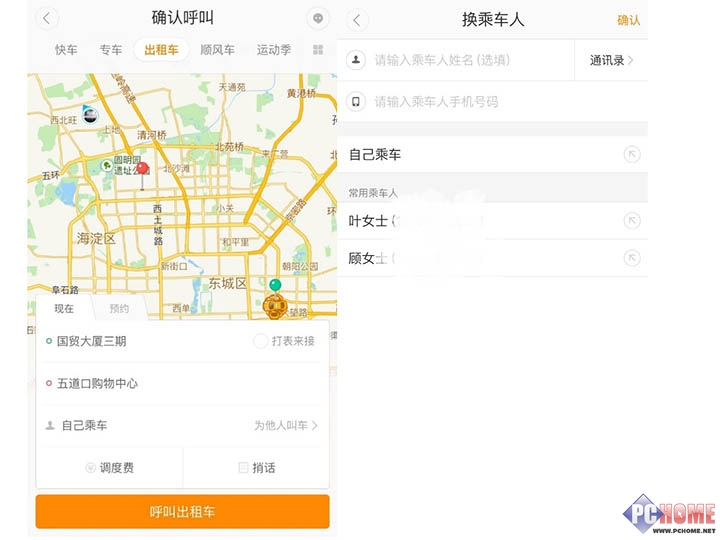The height and width of the screenshot is (540, 720).
Task: Tap the 海淀区 label on the map
Action: tap(96, 239)
